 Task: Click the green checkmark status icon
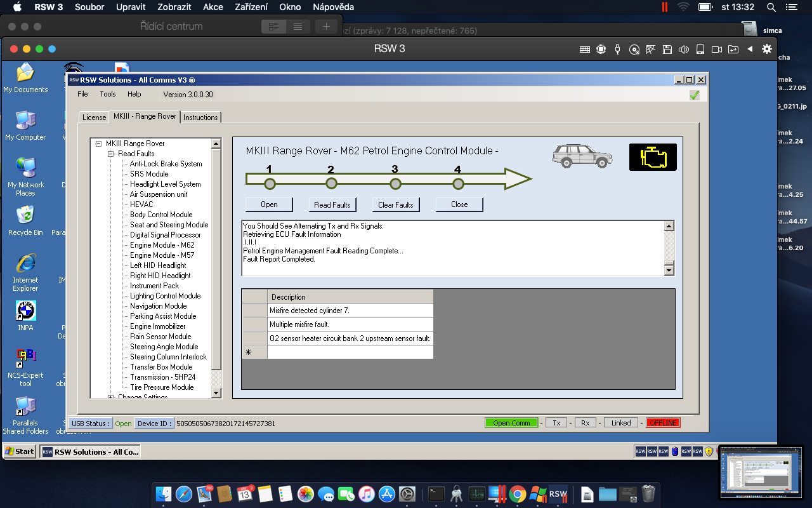(x=695, y=95)
